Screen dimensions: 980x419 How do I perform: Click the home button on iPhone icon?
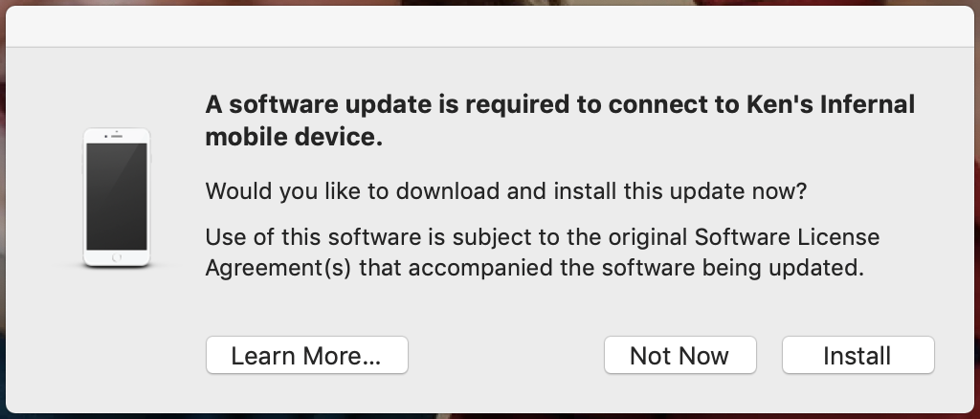tap(118, 257)
